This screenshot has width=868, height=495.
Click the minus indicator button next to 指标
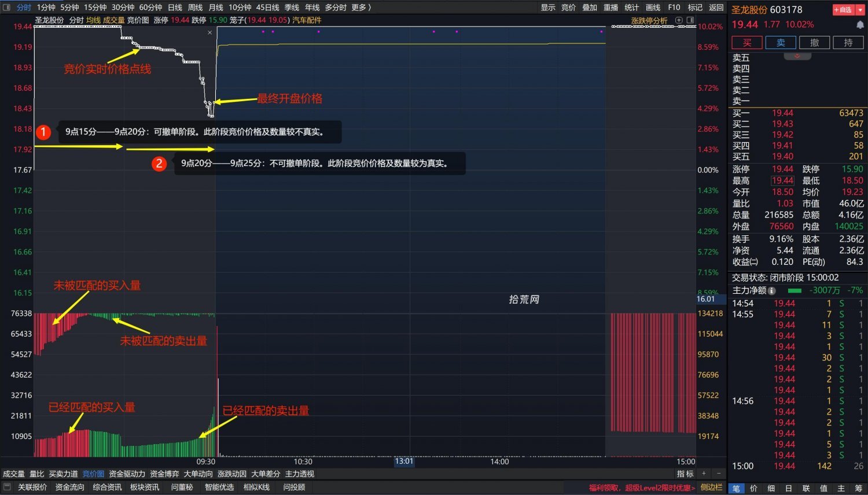click(719, 474)
